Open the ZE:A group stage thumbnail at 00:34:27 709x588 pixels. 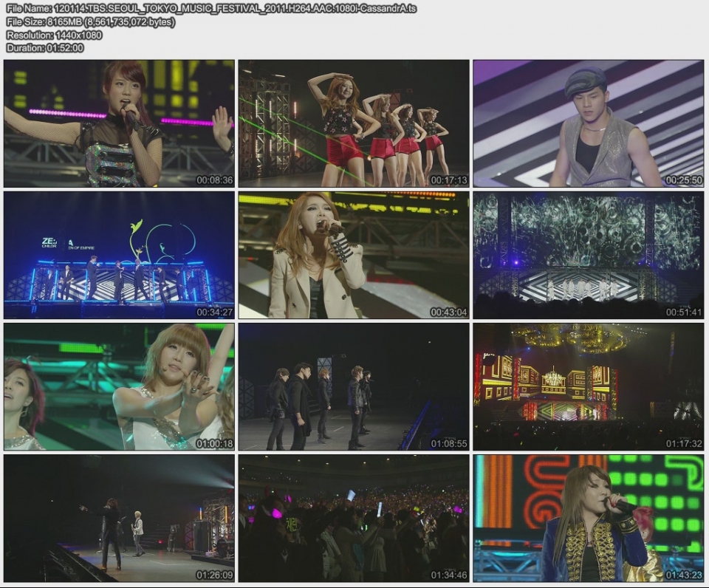(118, 255)
